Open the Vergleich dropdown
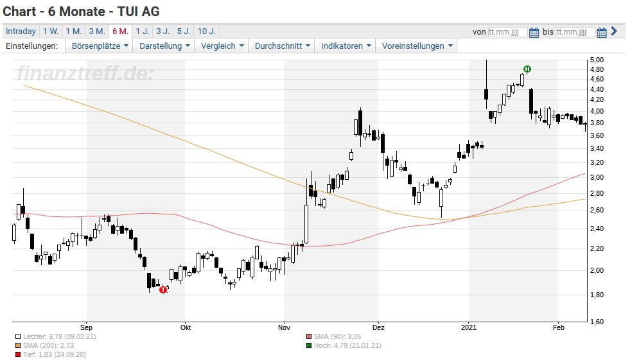The image size is (632, 364). tap(222, 46)
